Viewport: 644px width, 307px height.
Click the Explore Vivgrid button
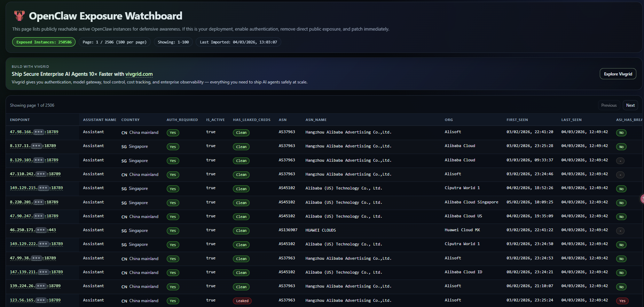coord(618,74)
